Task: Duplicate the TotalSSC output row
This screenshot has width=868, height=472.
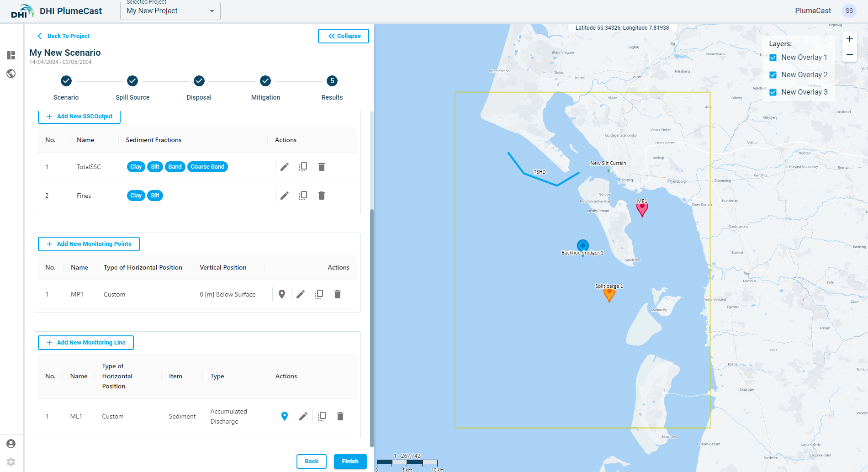Action: point(303,167)
